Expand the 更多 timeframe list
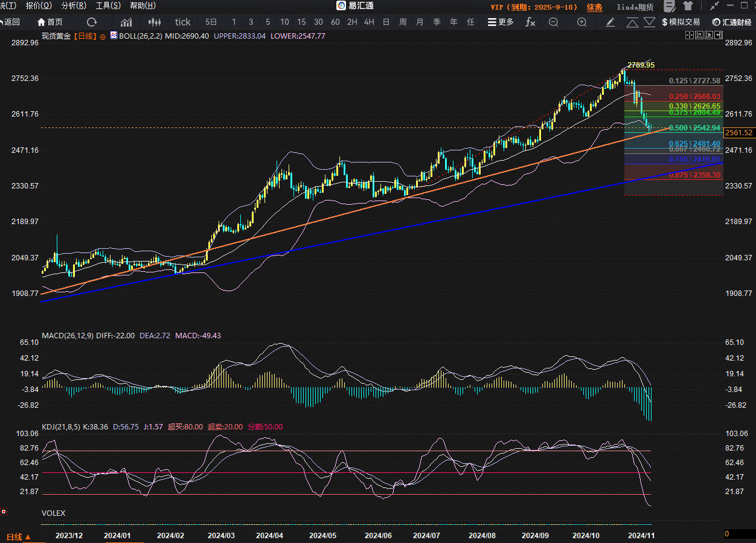This screenshot has width=756, height=543. click(501, 22)
